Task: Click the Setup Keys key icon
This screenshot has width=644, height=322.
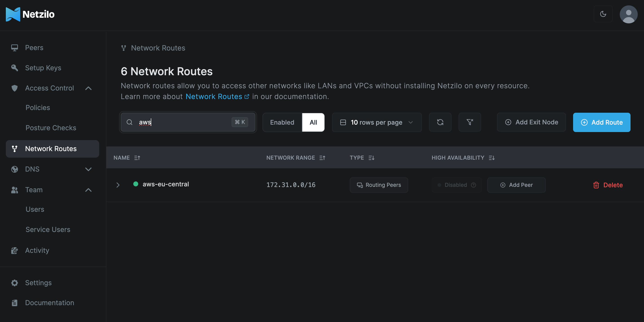Action: point(15,68)
